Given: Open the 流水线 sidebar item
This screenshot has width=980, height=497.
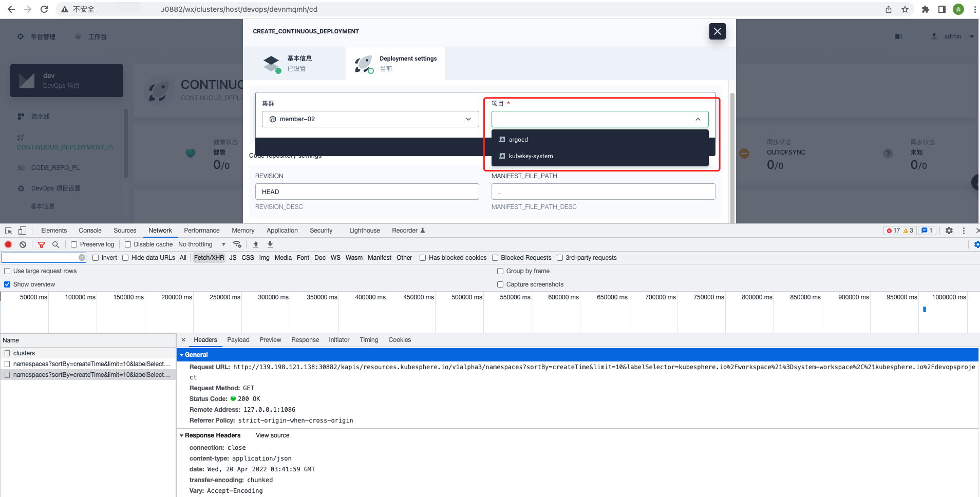Looking at the screenshot, I should click(x=41, y=117).
